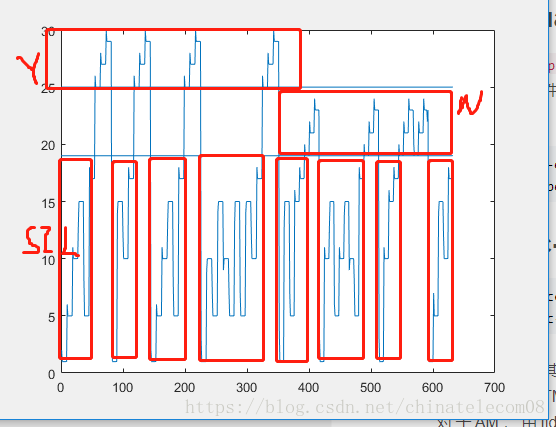Click the x-axis tick label 400

click(309, 388)
